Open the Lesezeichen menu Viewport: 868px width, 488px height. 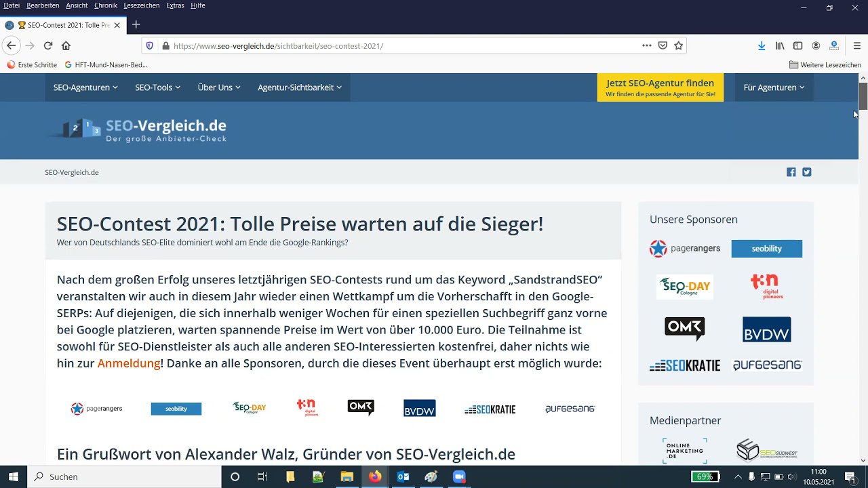[142, 5]
